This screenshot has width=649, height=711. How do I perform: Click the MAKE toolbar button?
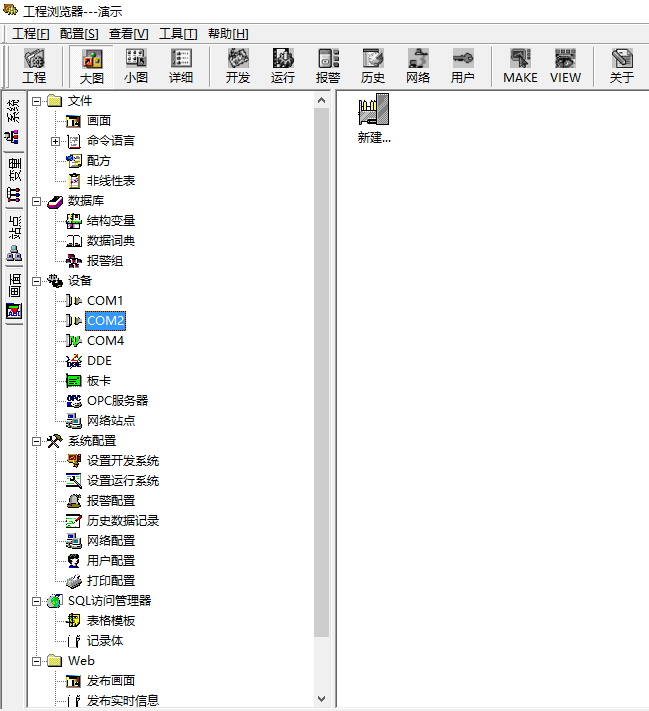coord(520,66)
